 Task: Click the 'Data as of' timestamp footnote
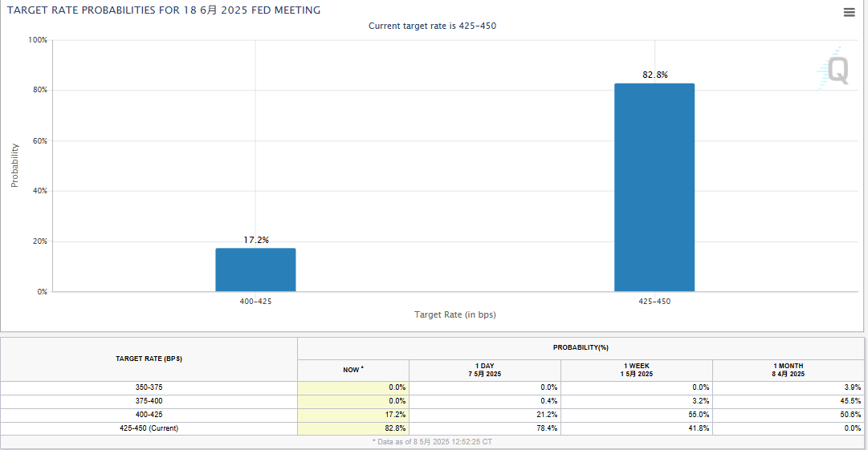tap(433, 442)
